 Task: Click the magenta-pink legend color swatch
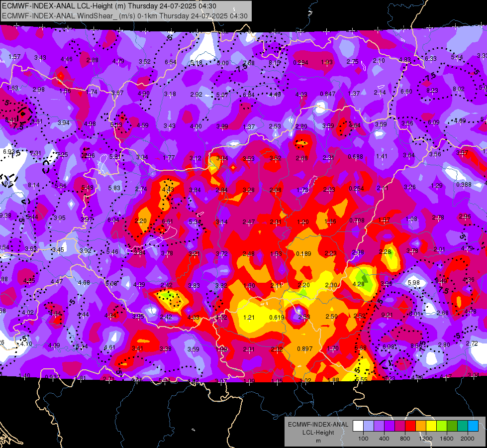(400, 426)
